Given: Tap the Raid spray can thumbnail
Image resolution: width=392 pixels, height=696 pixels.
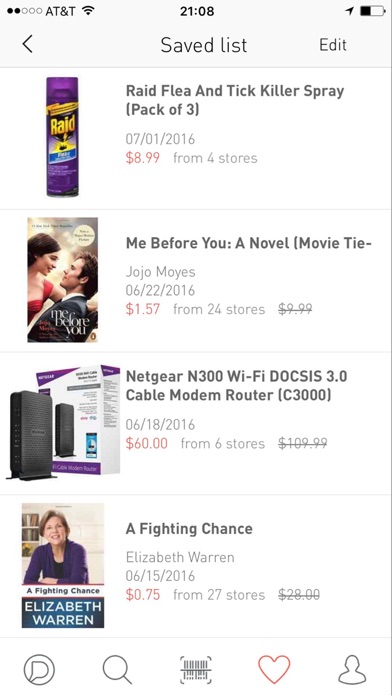Looking at the screenshot, I should [63, 137].
